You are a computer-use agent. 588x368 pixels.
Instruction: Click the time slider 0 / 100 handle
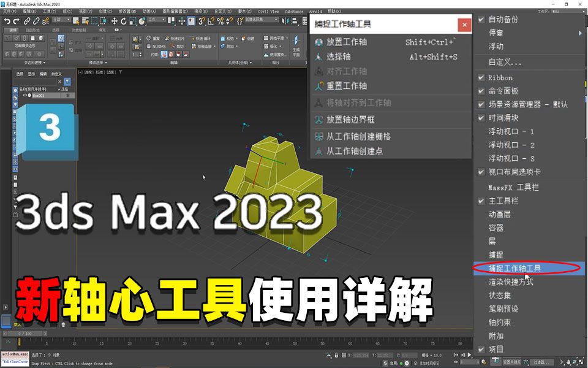(24, 333)
